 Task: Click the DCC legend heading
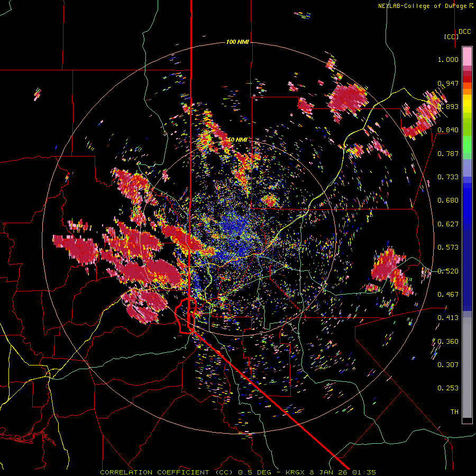coord(464,32)
